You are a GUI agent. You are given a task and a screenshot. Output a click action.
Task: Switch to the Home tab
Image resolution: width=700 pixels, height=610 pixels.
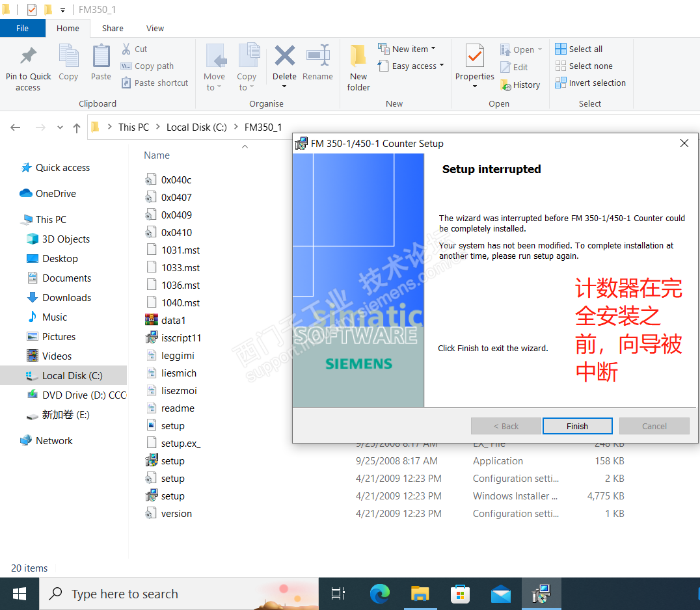pyautogui.click(x=68, y=28)
